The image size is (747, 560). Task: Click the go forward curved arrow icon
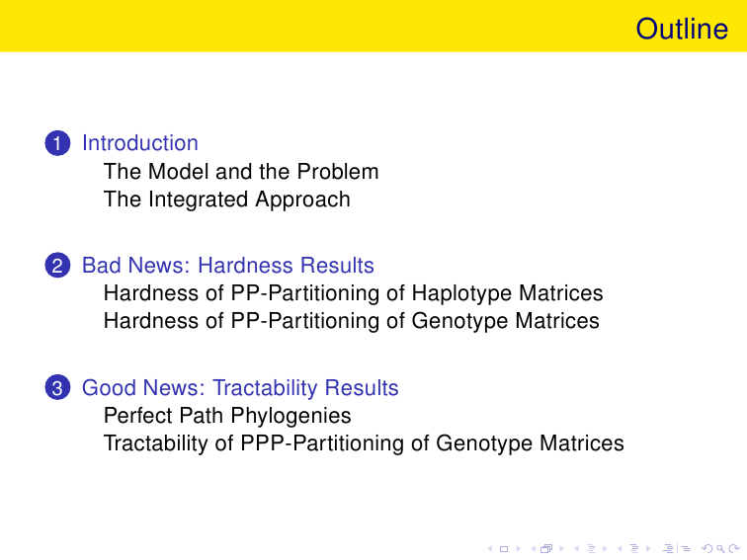coord(734,548)
